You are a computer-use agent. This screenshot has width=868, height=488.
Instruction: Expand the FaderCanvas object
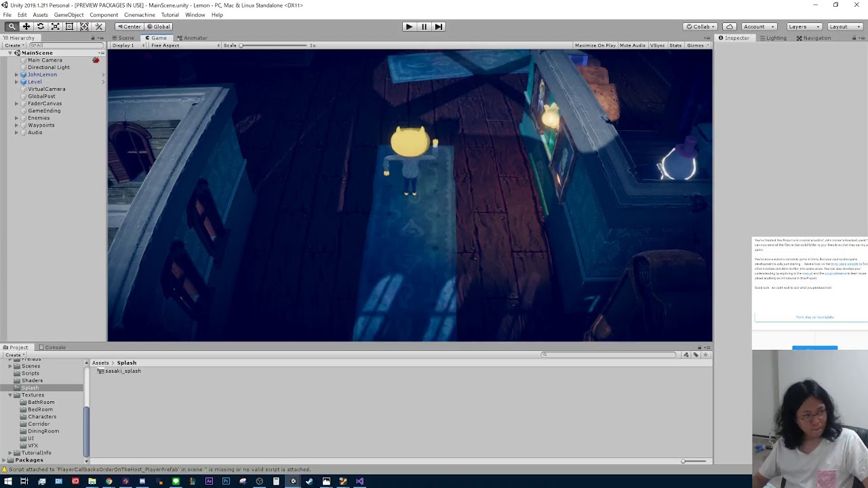17,104
